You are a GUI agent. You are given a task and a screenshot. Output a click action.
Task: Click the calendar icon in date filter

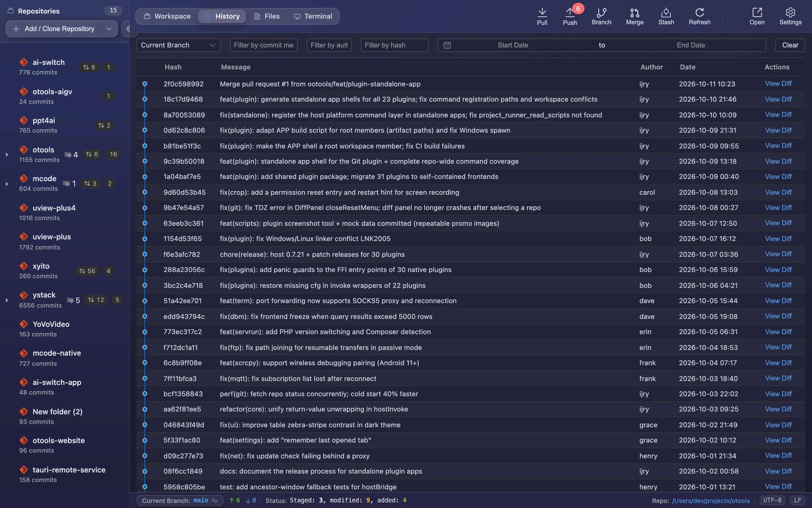447,45
